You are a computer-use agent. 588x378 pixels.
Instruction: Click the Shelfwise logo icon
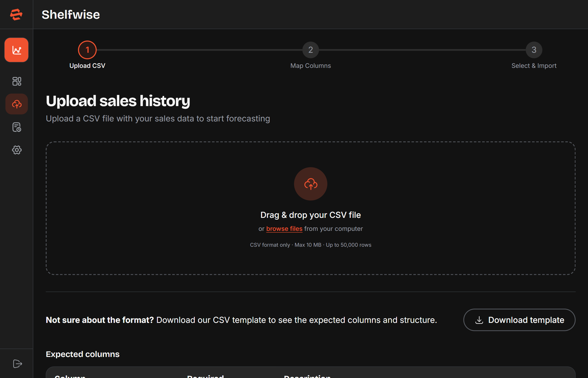click(16, 14)
